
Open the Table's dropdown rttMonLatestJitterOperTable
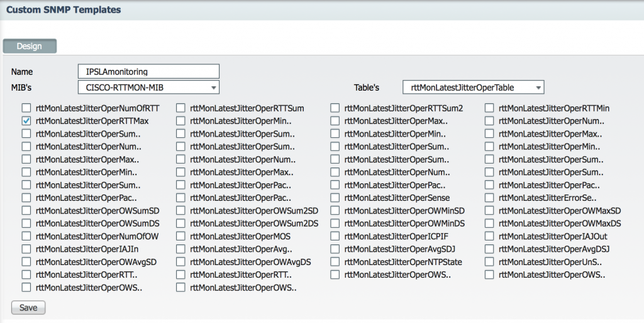473,88
